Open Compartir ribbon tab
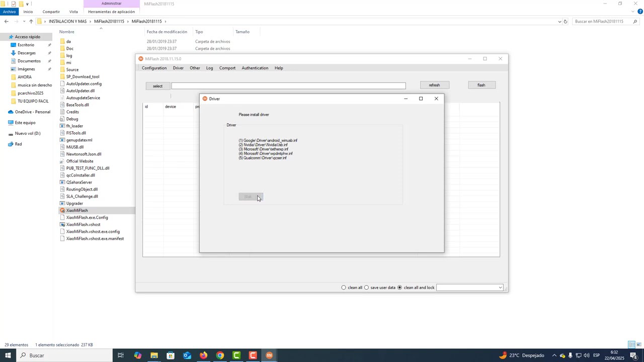 (x=51, y=12)
